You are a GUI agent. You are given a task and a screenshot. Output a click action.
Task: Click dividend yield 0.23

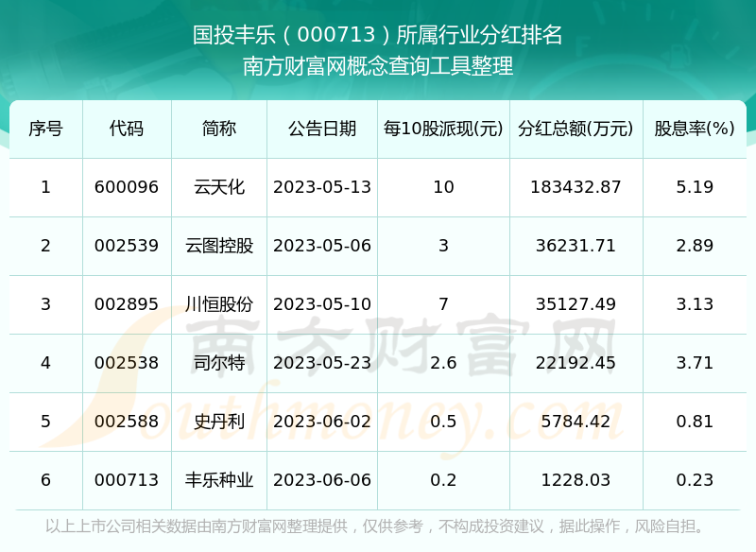695,480
